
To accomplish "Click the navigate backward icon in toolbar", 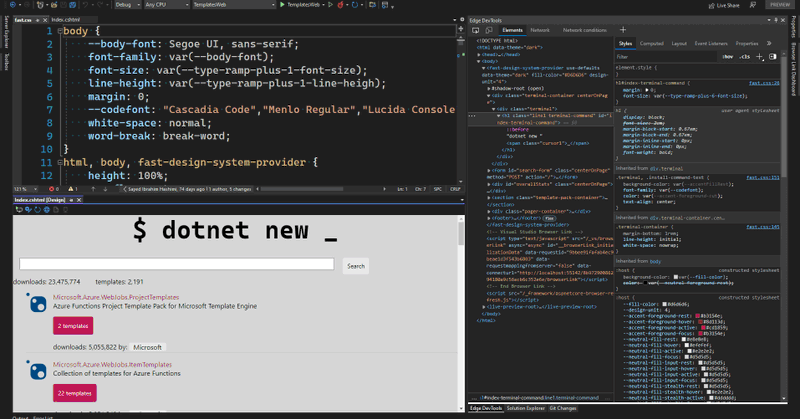I will (13, 5).
